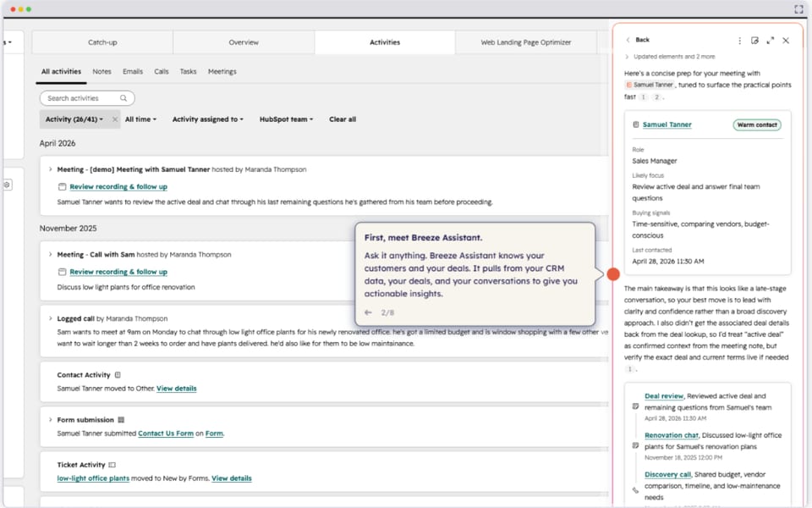Open Samuel Tanner contact link in card
Image resolution: width=812 pixels, height=508 pixels.
(667, 124)
